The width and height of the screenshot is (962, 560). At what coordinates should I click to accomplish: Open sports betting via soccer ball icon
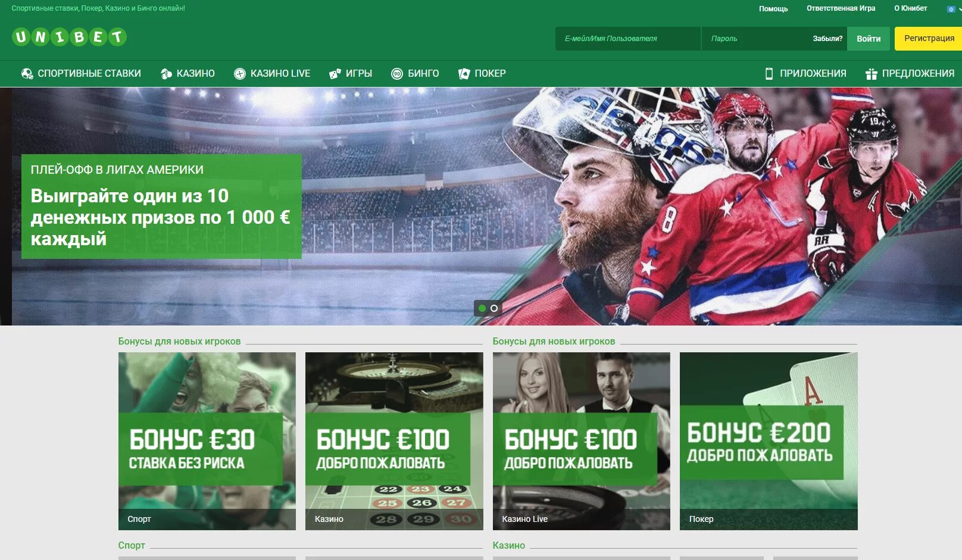[27, 74]
